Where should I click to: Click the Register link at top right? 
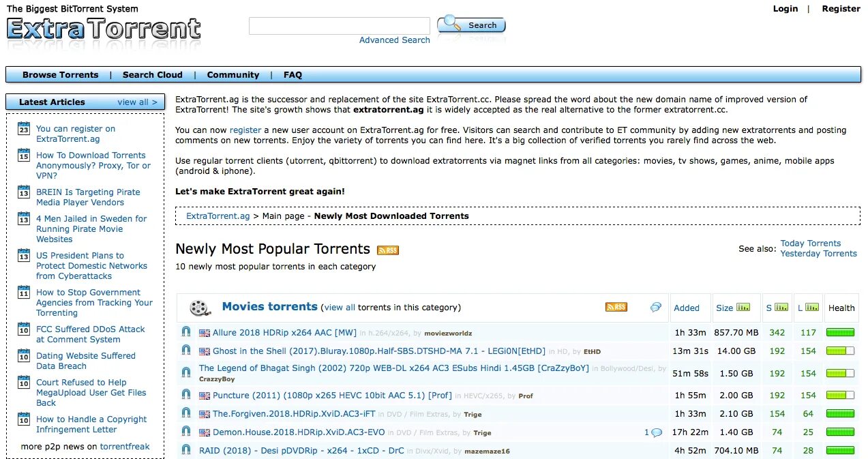tap(841, 9)
